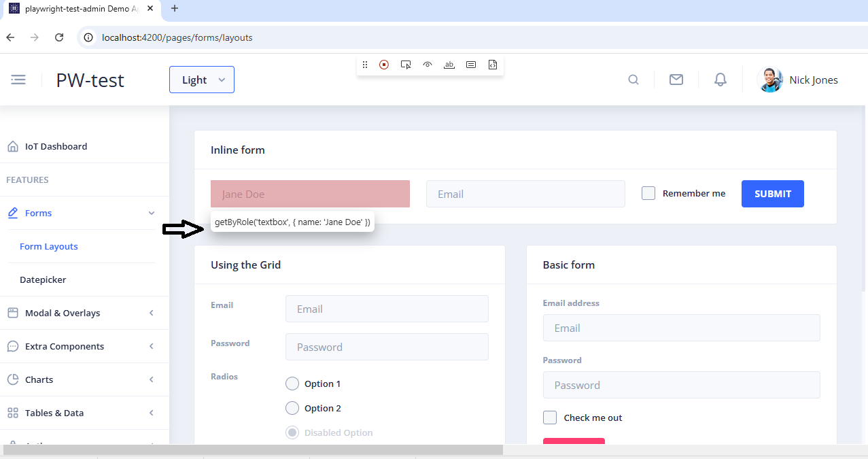Viewport: 868px width, 459px height.
Task: Open Datepicker submenu item
Action: coord(43,279)
